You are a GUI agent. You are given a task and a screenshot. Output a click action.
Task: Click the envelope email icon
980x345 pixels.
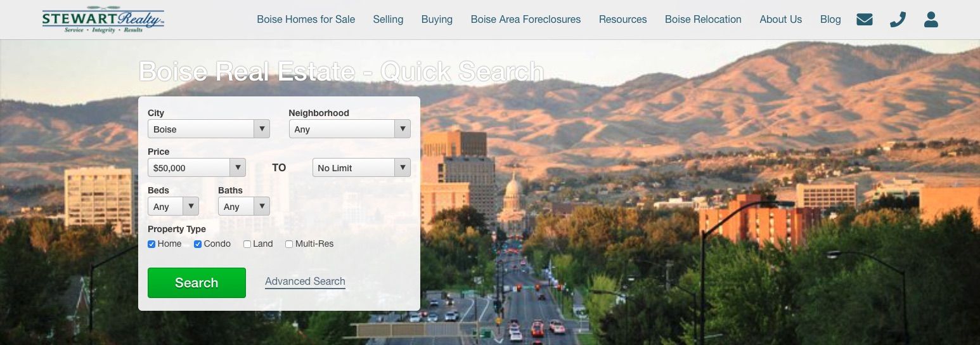(x=864, y=20)
